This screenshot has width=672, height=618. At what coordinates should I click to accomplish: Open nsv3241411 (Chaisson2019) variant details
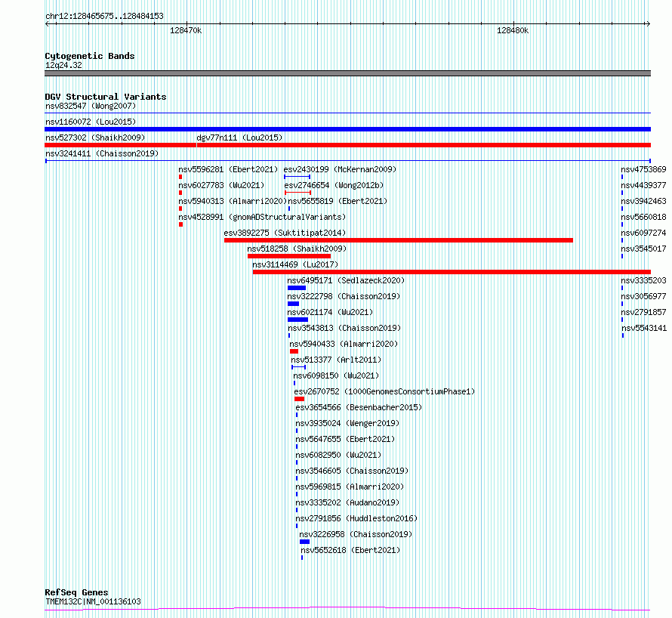click(x=102, y=153)
